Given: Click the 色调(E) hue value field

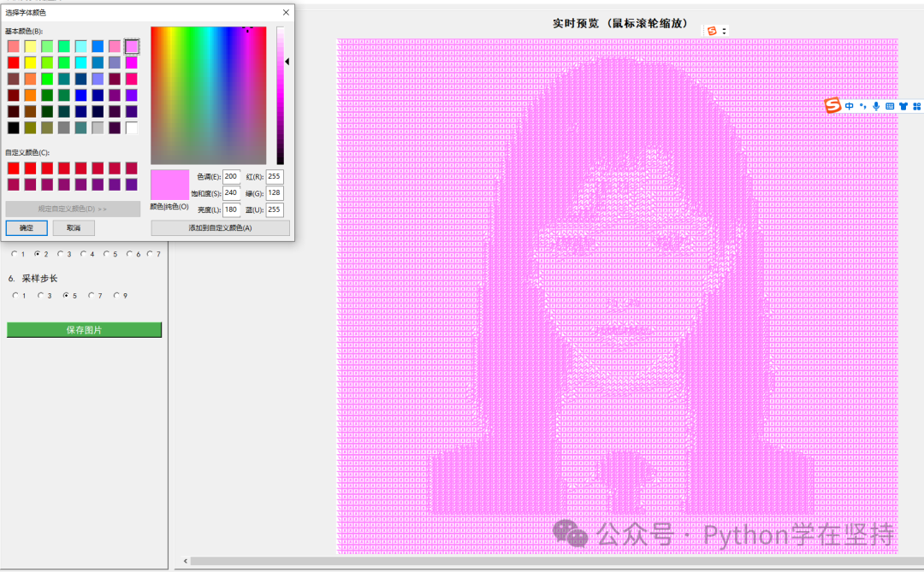Looking at the screenshot, I should (x=231, y=177).
